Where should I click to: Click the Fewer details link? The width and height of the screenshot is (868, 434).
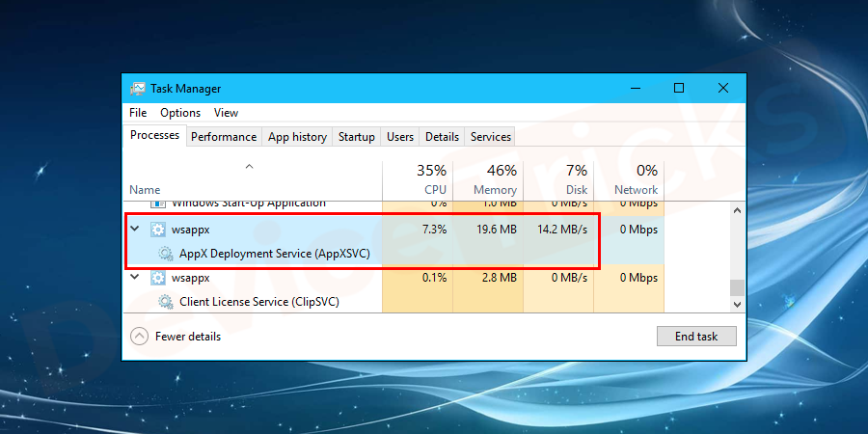188,337
